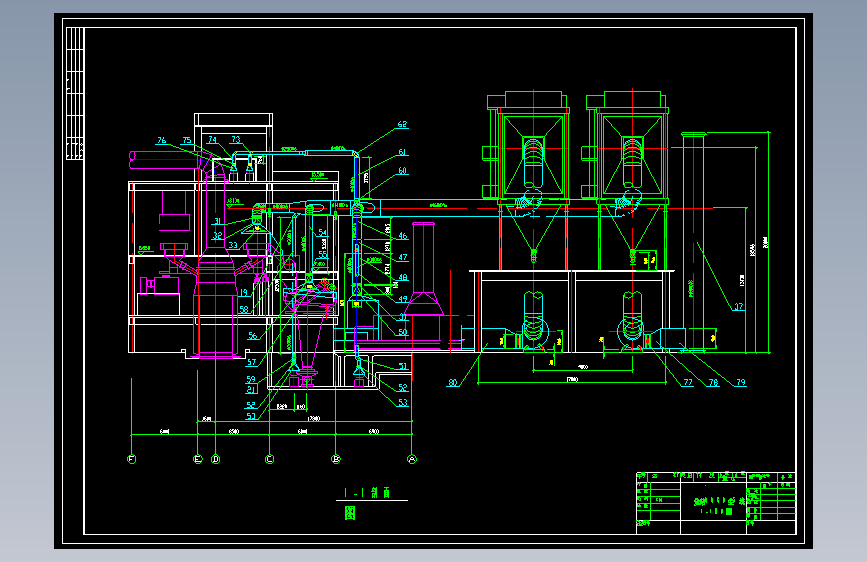Click the I-I section title text
The width and height of the screenshot is (867, 562).
pyautogui.click(x=367, y=493)
